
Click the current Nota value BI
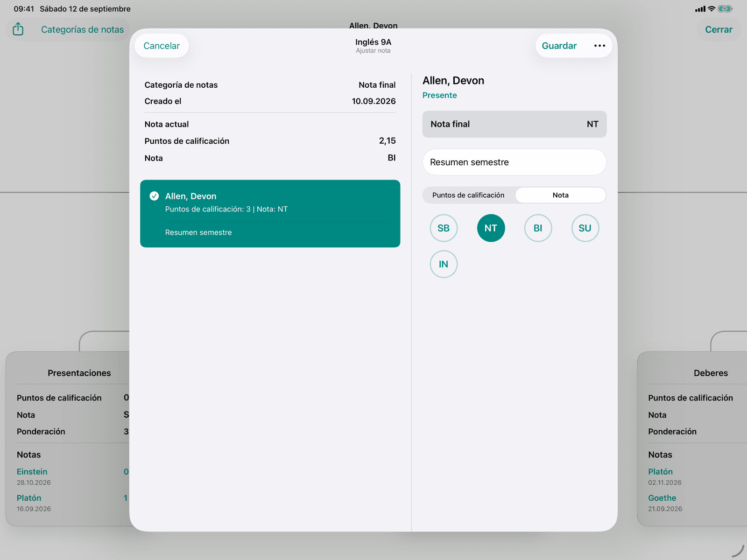(392, 158)
